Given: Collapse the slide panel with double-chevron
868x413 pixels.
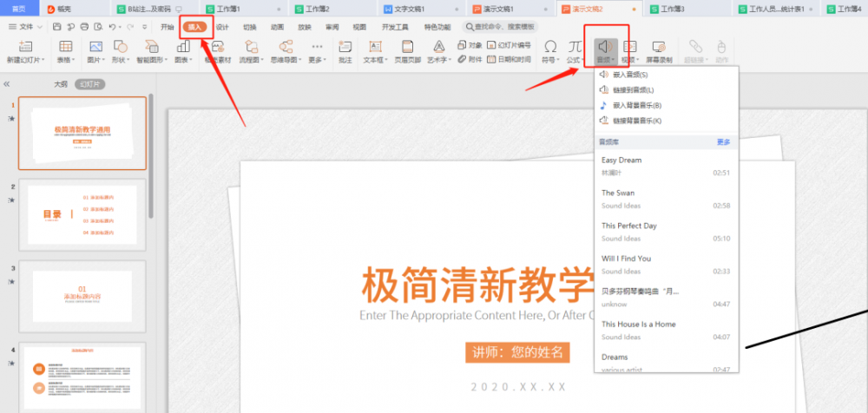Looking at the screenshot, I should pos(8,84).
